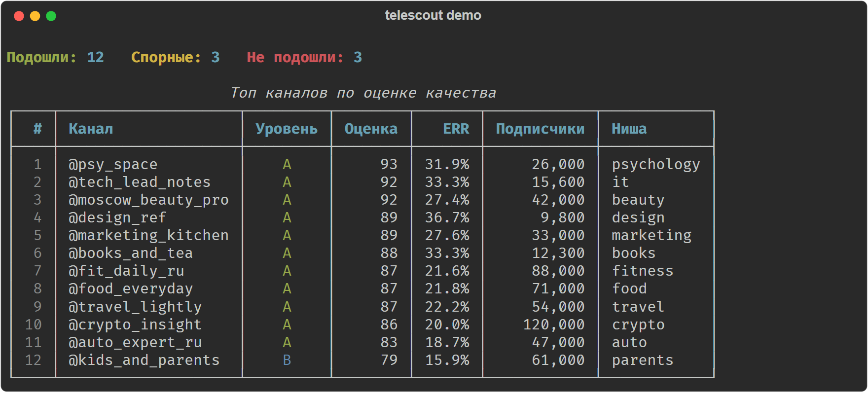Click the subscriber count 9,800
The image size is (868, 396).
563,217
